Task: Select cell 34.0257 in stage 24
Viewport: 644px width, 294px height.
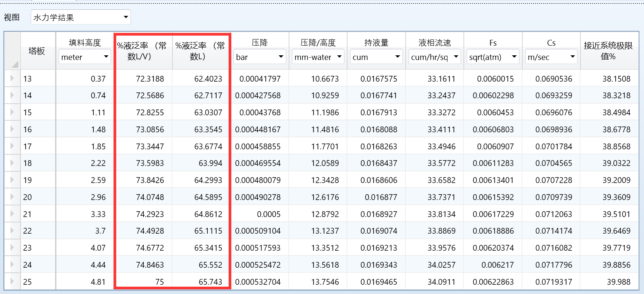Action: pos(435,265)
